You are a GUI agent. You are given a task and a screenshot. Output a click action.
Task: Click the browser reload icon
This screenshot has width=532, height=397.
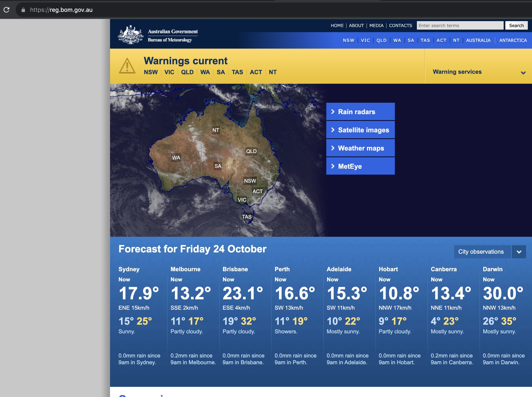coord(7,10)
